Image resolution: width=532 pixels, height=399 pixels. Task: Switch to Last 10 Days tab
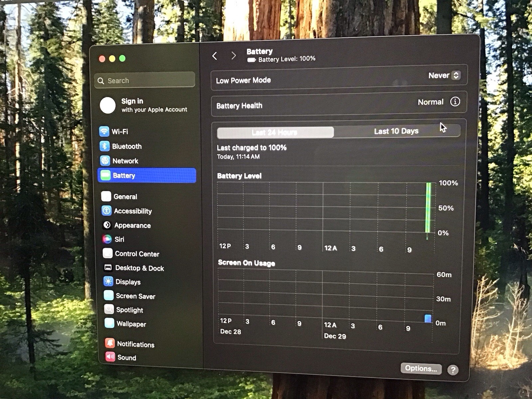(x=396, y=131)
